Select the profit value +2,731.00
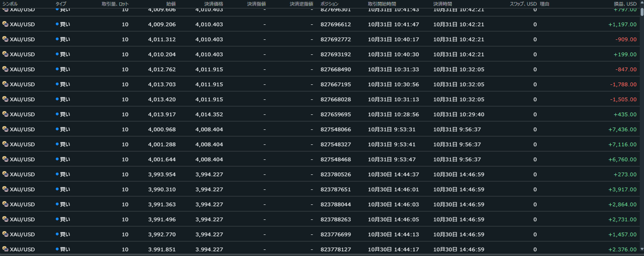The height and width of the screenshot is (256, 644). (x=622, y=219)
